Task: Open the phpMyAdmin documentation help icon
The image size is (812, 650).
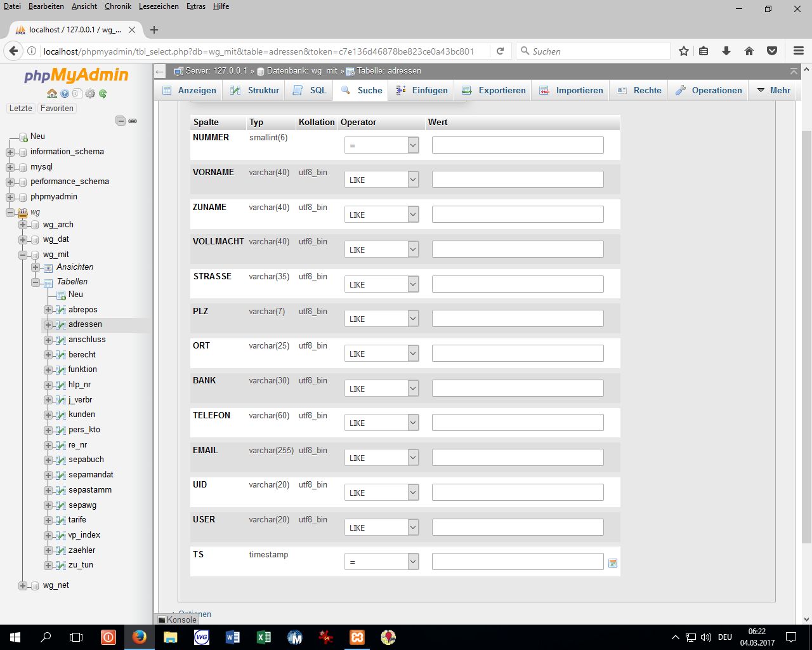Action: click(x=65, y=93)
